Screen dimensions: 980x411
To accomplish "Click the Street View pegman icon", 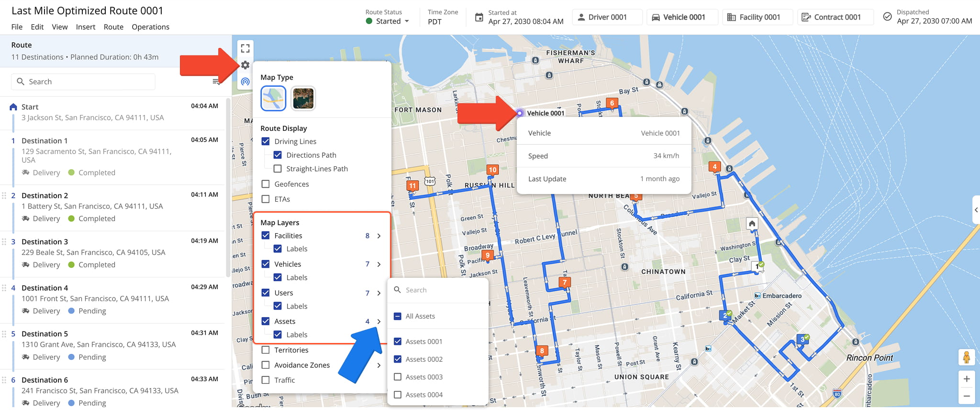I will tap(967, 357).
